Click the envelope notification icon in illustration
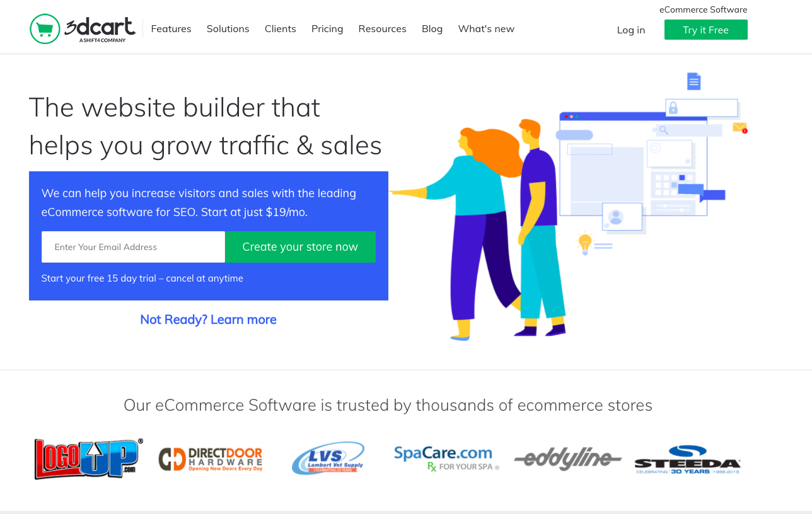 coord(740,127)
